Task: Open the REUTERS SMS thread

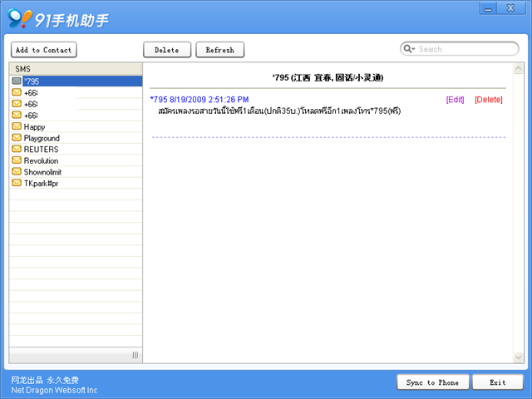Action: pyautogui.click(x=76, y=150)
